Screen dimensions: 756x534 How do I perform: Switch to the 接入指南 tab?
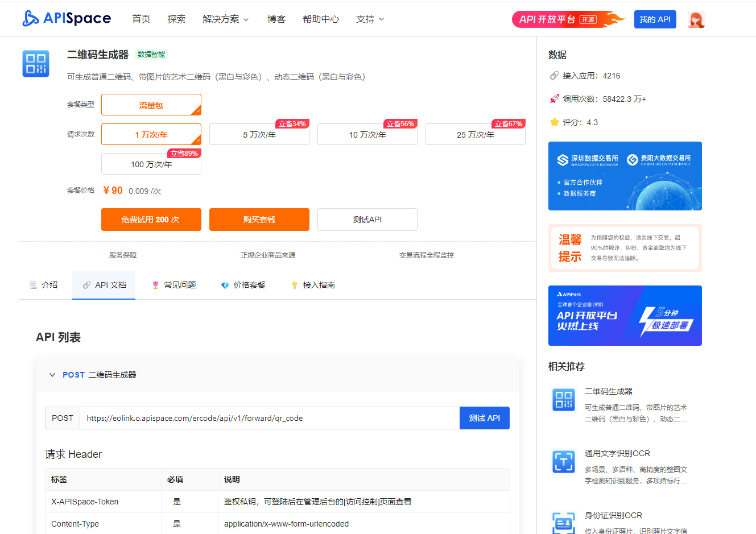point(312,285)
